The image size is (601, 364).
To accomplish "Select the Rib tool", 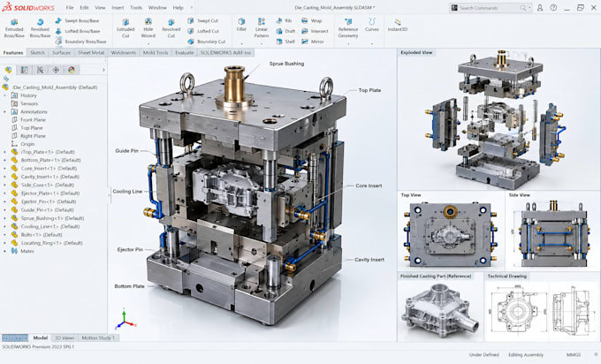I will point(284,20).
